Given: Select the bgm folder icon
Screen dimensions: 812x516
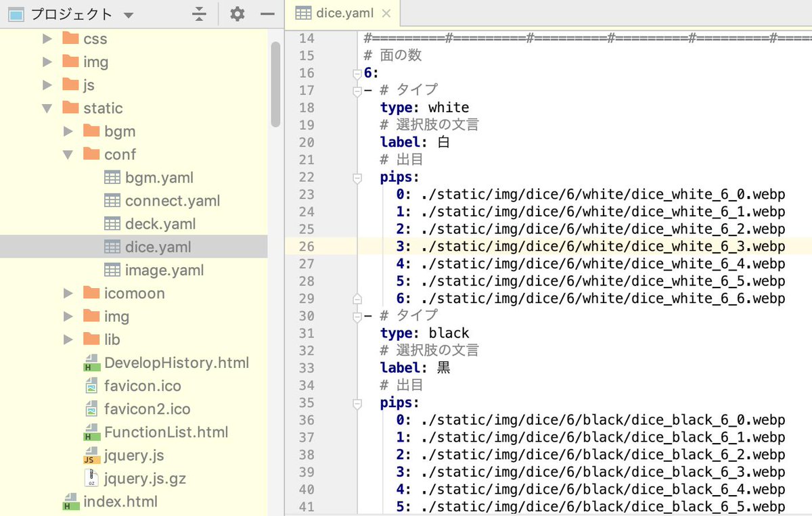Looking at the screenshot, I should [91, 131].
